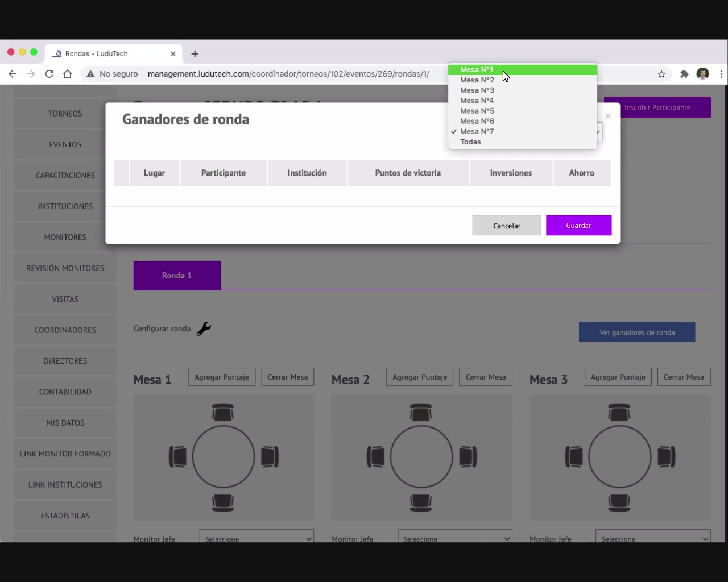This screenshot has height=582, width=728.
Task: Click the browser back arrow
Action: click(13, 74)
